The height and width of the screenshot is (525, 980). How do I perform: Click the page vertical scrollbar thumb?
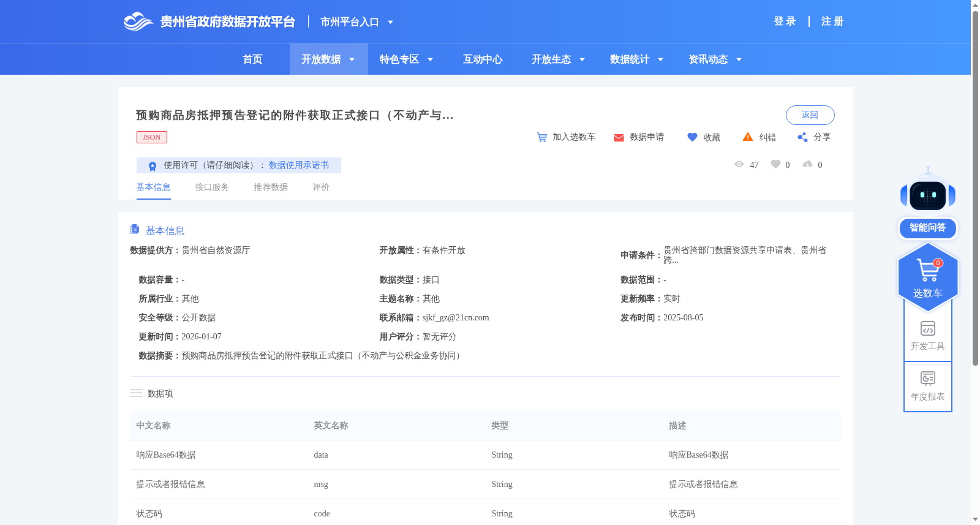tap(975, 187)
